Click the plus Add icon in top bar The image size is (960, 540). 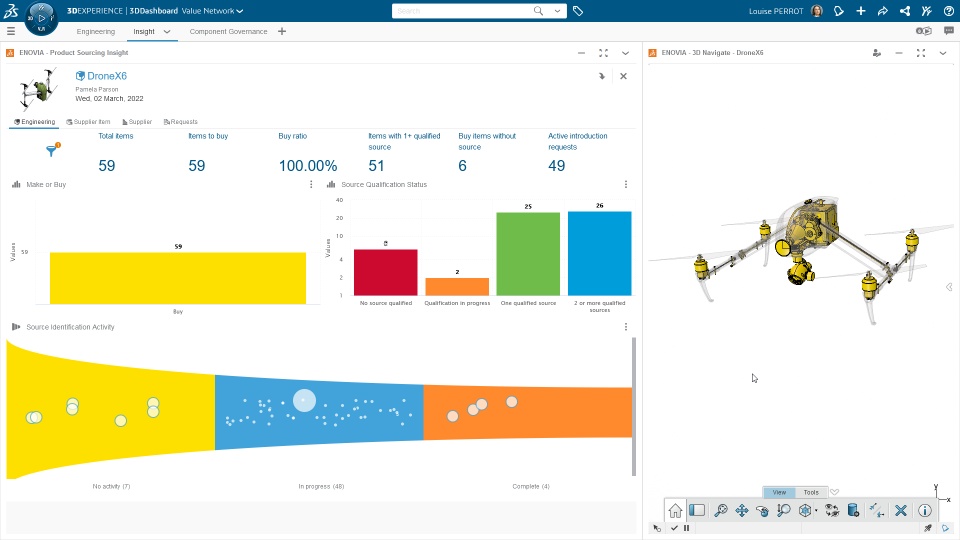click(861, 11)
